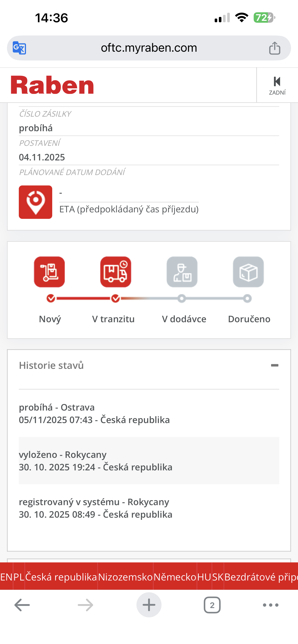Select Nizozemsko in red bar
298x644 pixels.
[125, 577]
